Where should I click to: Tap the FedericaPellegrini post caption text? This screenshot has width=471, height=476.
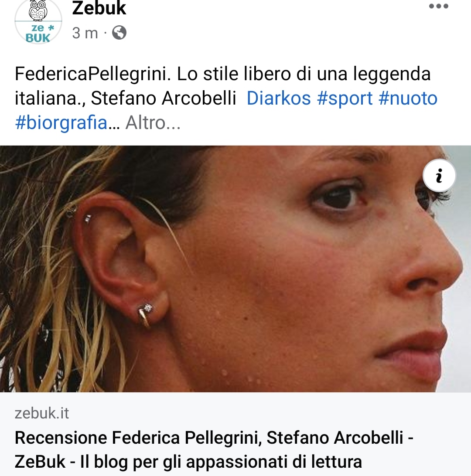[222, 86]
